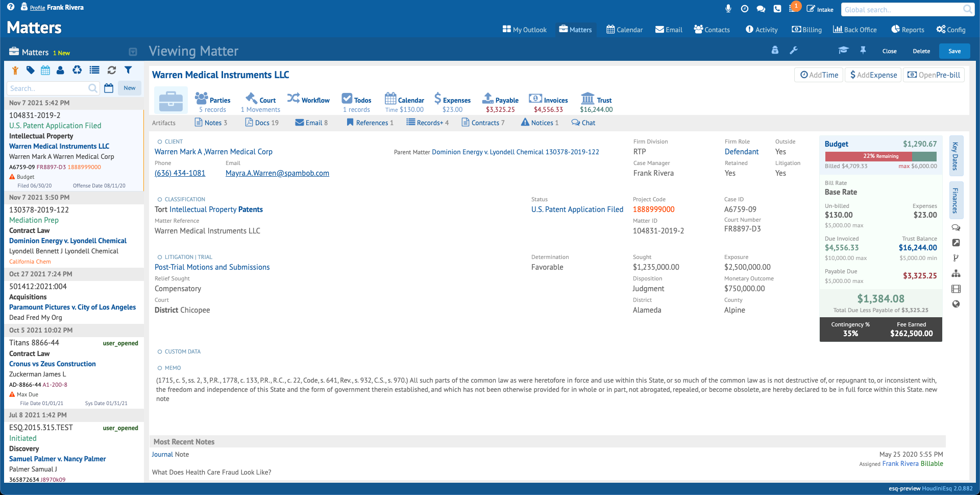Expand the Matters panel dropdown arrow
The image size is (980, 495).
[133, 52]
